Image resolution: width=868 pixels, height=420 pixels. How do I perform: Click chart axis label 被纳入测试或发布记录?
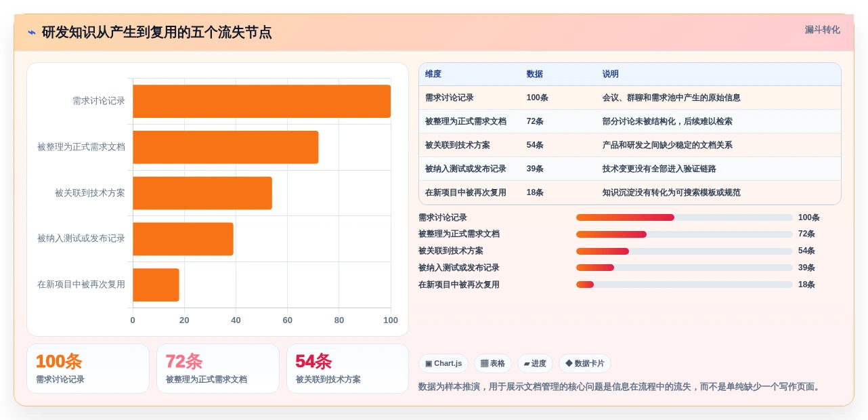(81, 238)
